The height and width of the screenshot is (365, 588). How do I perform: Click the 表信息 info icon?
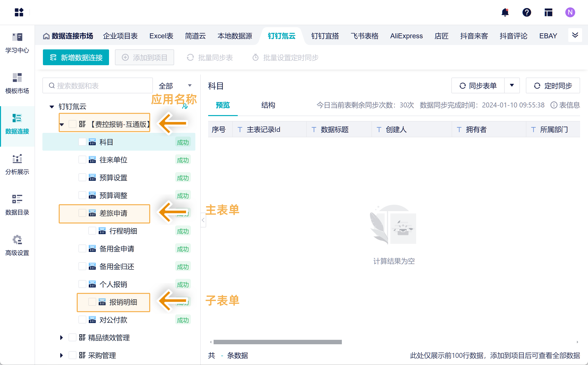tap(554, 105)
